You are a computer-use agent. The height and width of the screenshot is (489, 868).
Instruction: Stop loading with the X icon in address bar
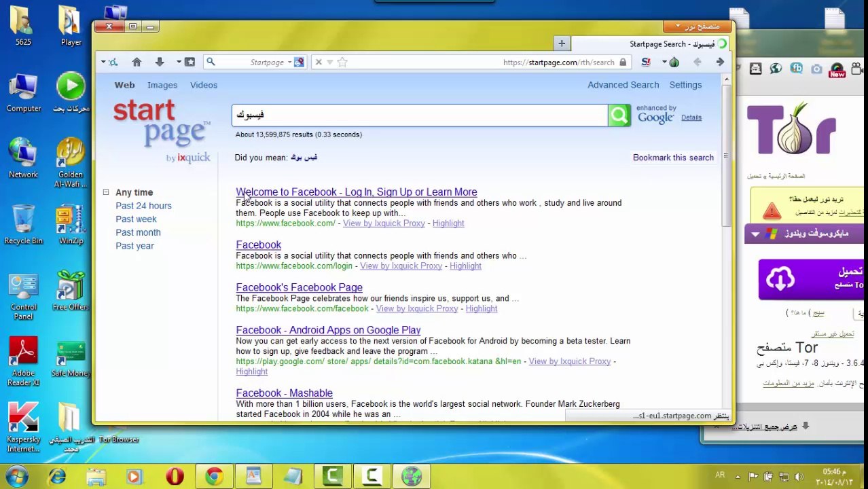point(319,62)
